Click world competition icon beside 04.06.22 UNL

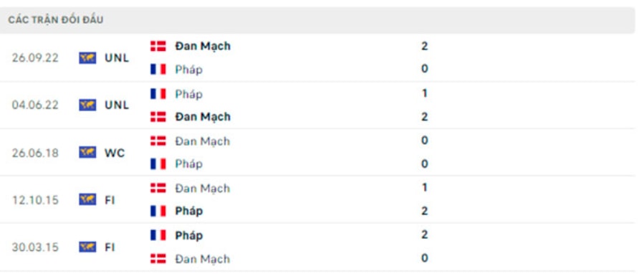click(87, 105)
